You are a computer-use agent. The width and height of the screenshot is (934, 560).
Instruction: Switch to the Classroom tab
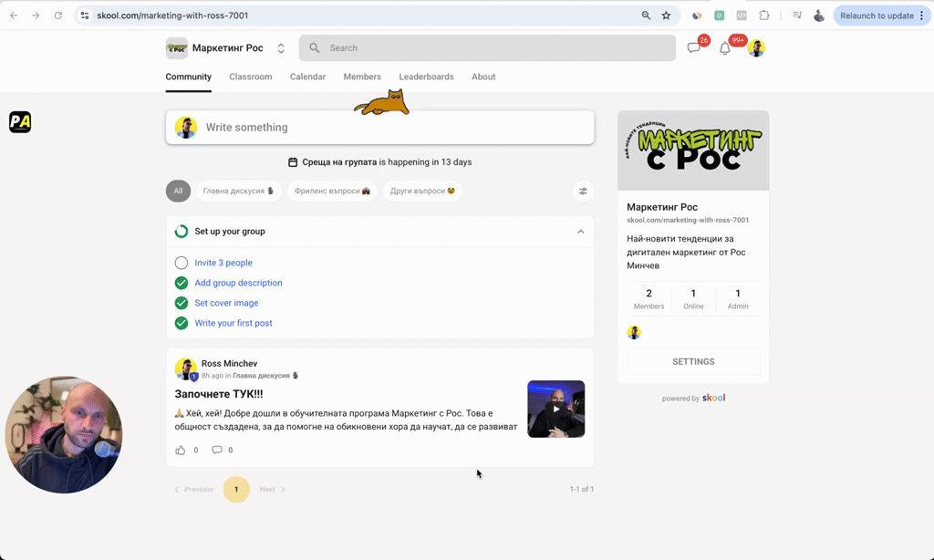tap(250, 77)
